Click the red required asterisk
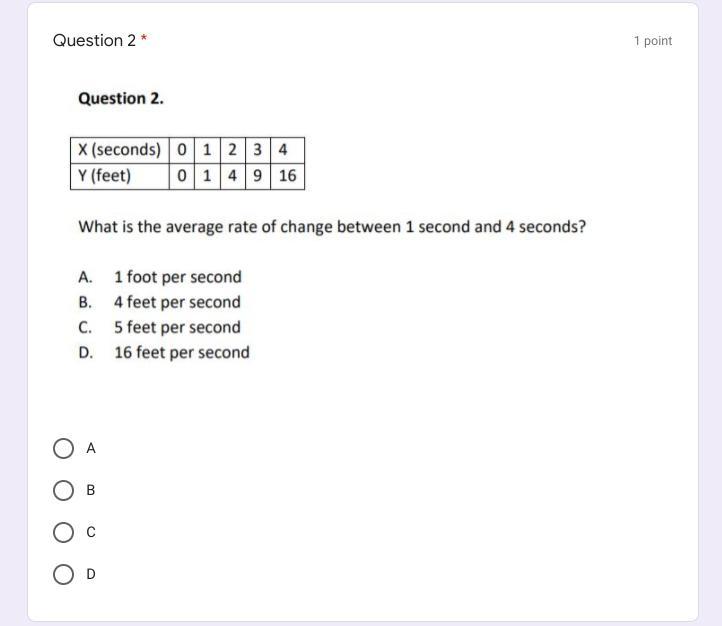The image size is (722, 626). coord(144,37)
